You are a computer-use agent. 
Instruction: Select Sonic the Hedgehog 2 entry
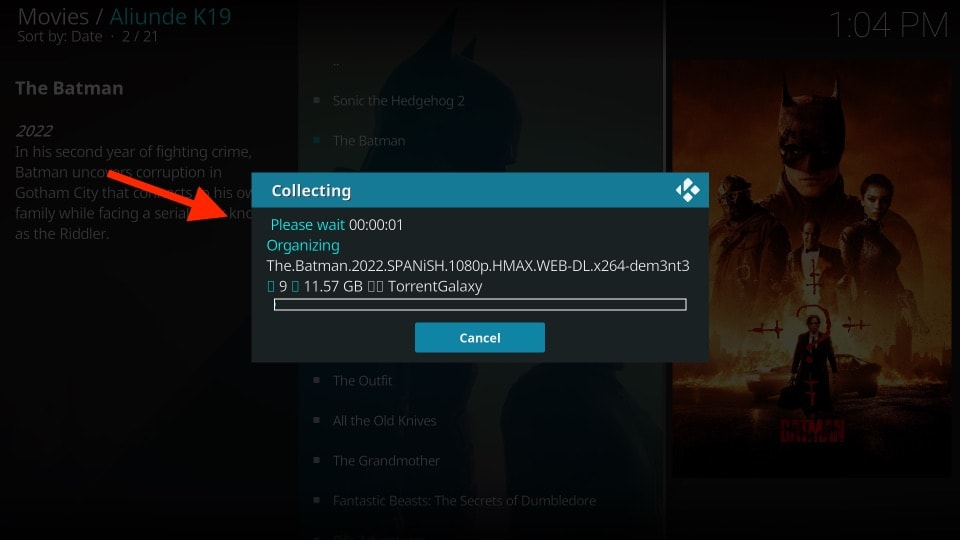click(399, 101)
